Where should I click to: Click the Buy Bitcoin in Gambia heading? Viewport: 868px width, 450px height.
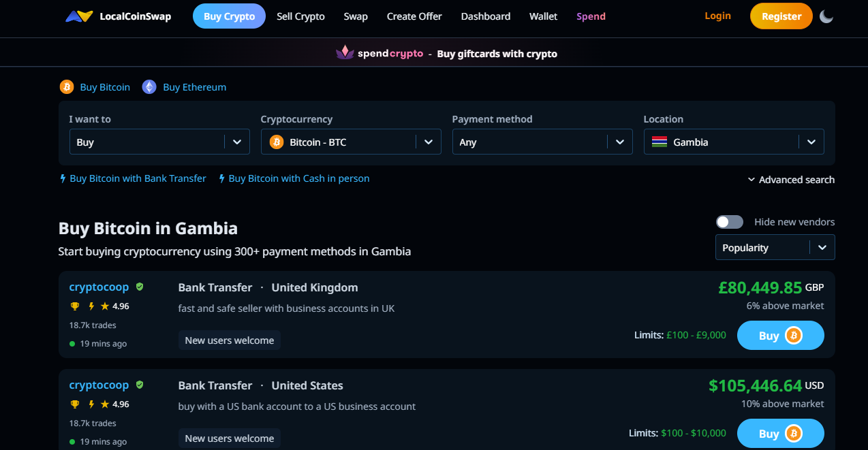(148, 227)
